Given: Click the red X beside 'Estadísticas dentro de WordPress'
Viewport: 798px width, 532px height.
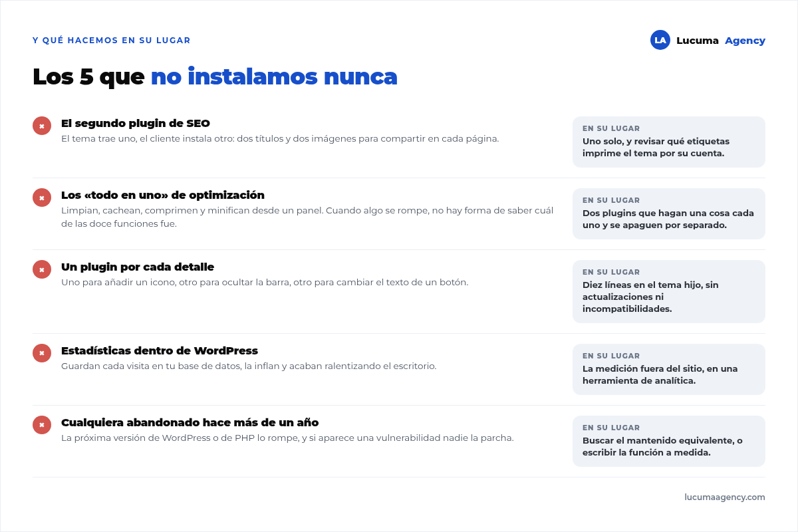Looking at the screenshot, I should click(42, 353).
